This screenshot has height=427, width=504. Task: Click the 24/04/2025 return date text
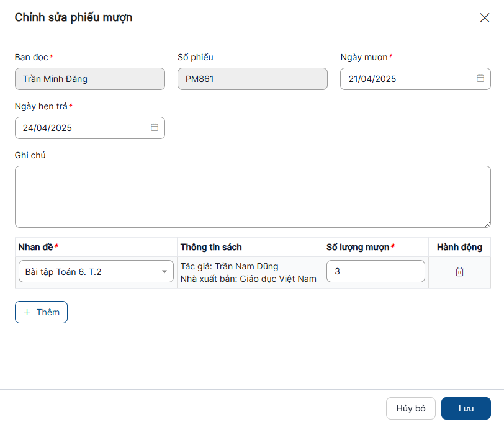click(x=48, y=128)
